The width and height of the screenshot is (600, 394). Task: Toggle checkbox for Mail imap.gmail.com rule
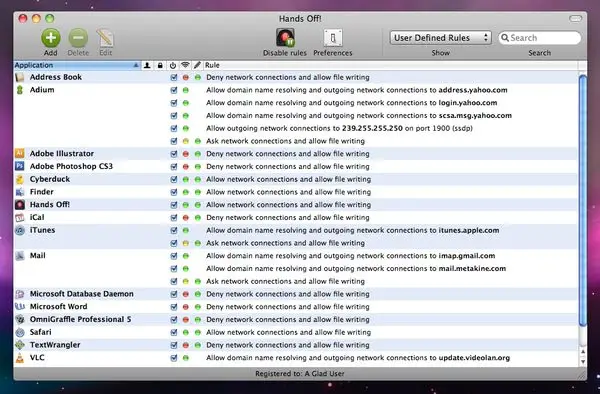tap(174, 256)
